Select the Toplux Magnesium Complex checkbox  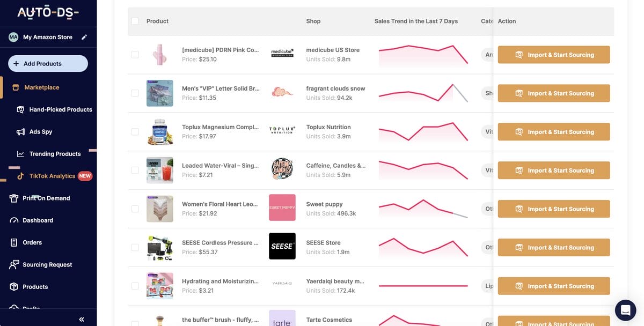135,132
